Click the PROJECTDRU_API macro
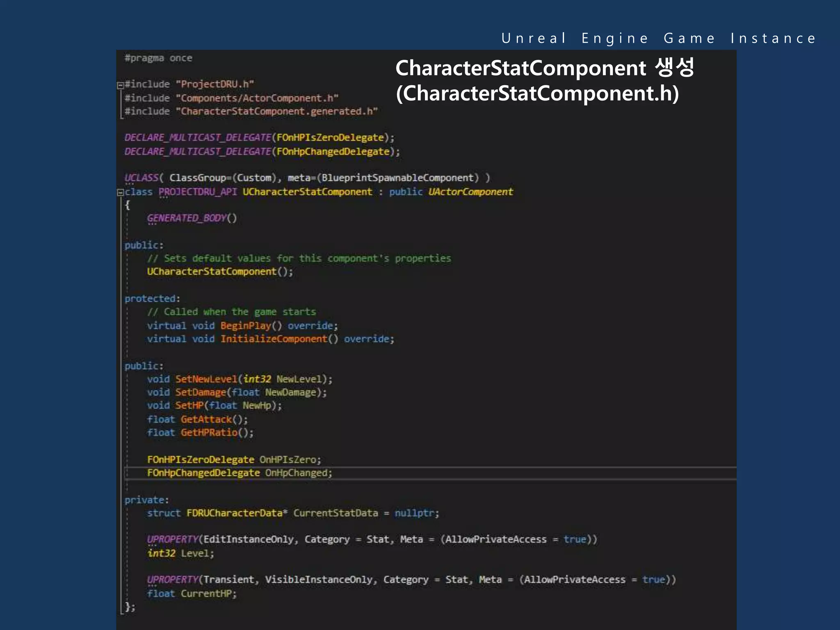This screenshot has width=840, height=630. (198, 192)
